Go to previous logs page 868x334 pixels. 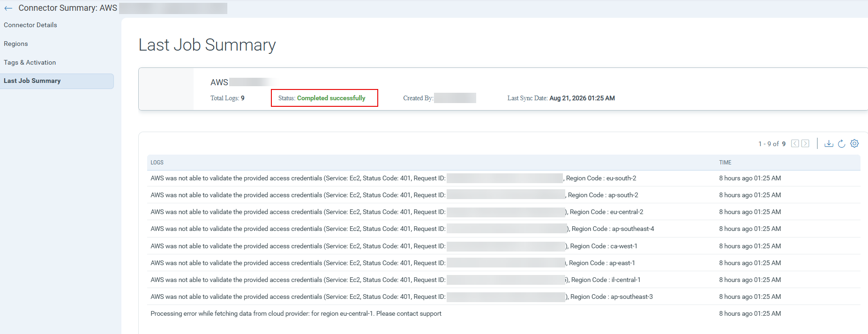795,143
